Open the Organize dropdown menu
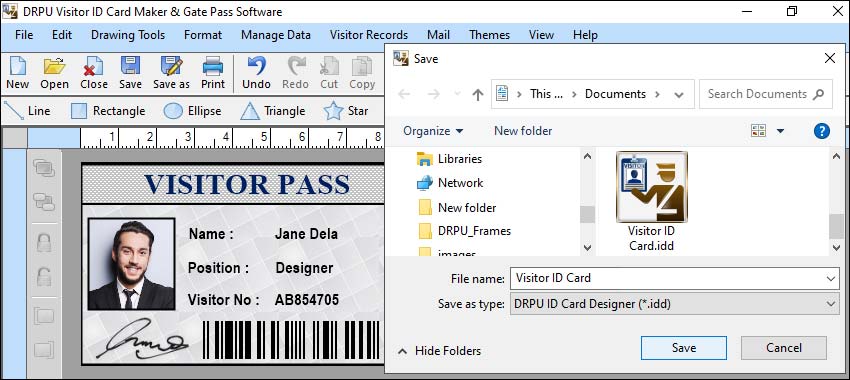Screen dimensions: 850x380 pyautogui.click(x=433, y=131)
